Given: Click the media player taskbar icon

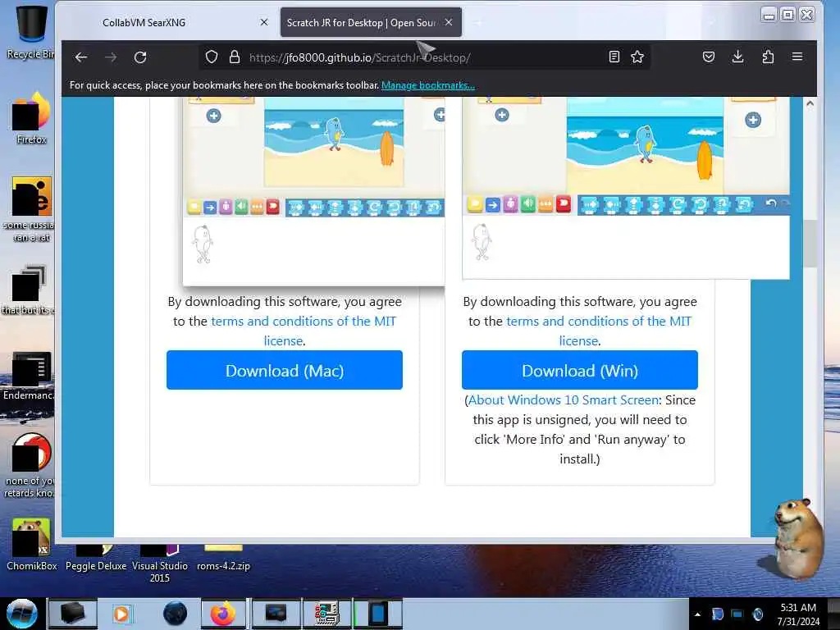Looking at the screenshot, I should click(x=121, y=614).
